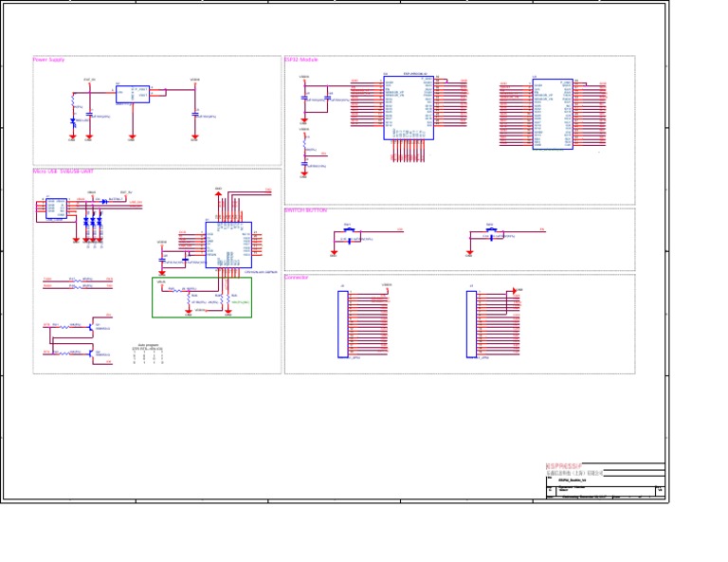Click the left push button switch symbol
Image resolution: width=728 pixels, height=562 pixels.
pos(349,236)
